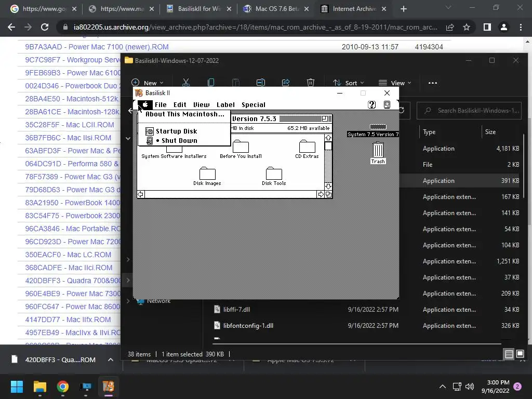
Task: Open the Sort dropdown in Explorer
Action: [349, 83]
